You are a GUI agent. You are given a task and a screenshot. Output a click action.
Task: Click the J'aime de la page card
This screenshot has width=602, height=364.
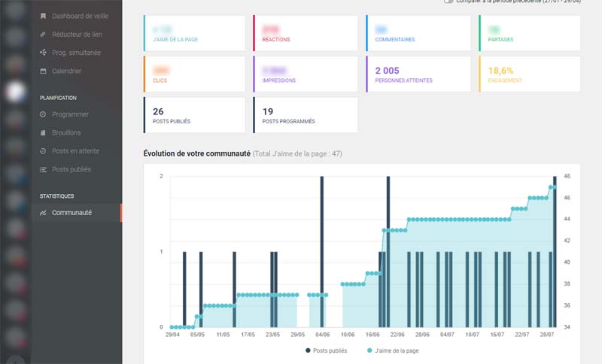click(x=194, y=33)
